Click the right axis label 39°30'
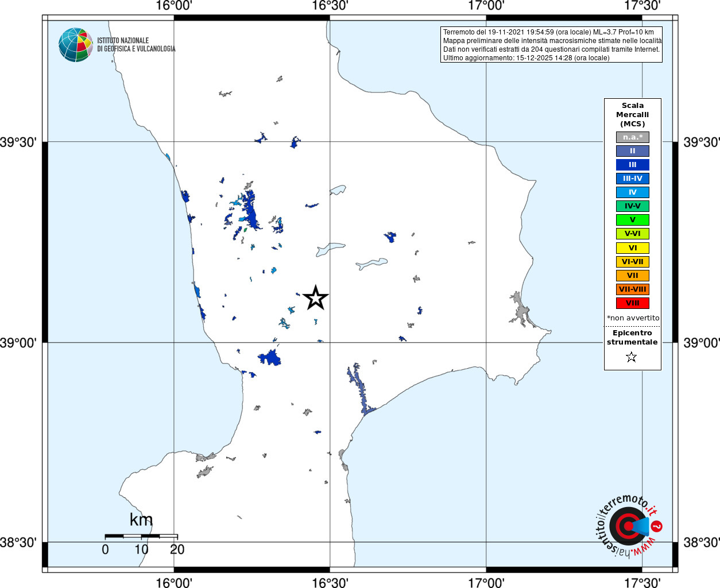This screenshot has height=588, width=720. (x=701, y=142)
